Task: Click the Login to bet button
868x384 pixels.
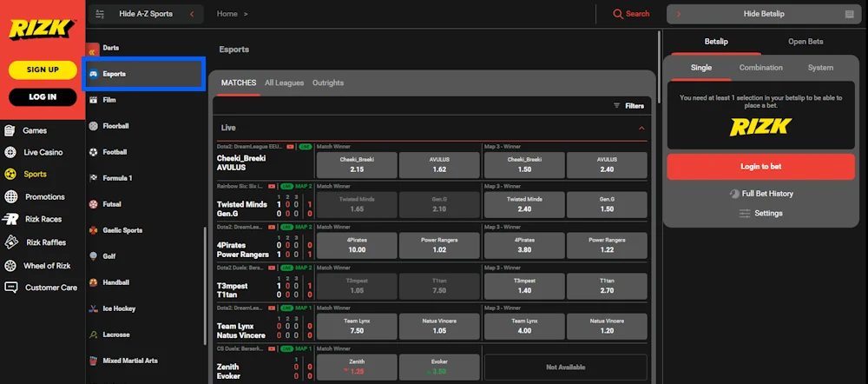Action: coord(760,167)
